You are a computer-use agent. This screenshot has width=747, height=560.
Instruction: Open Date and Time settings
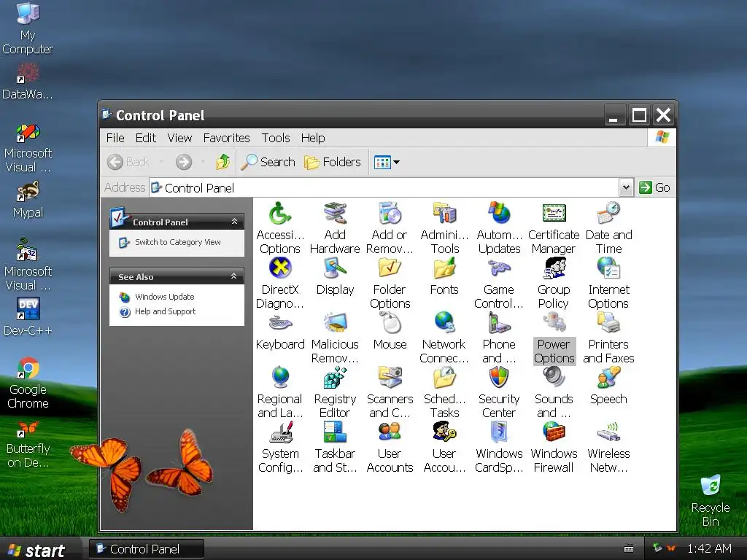coord(608,214)
